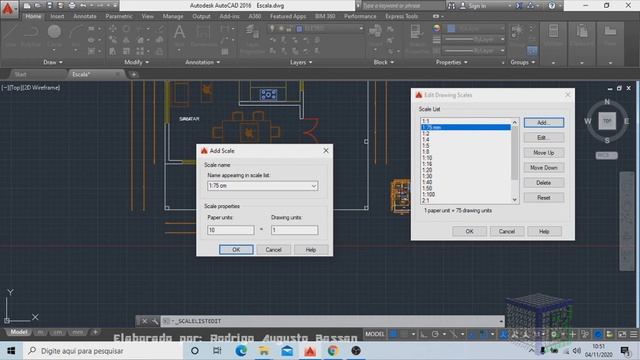640x360 pixels.
Task: Click Add... in Edit Drawing Scales dialog
Action: pos(544,122)
